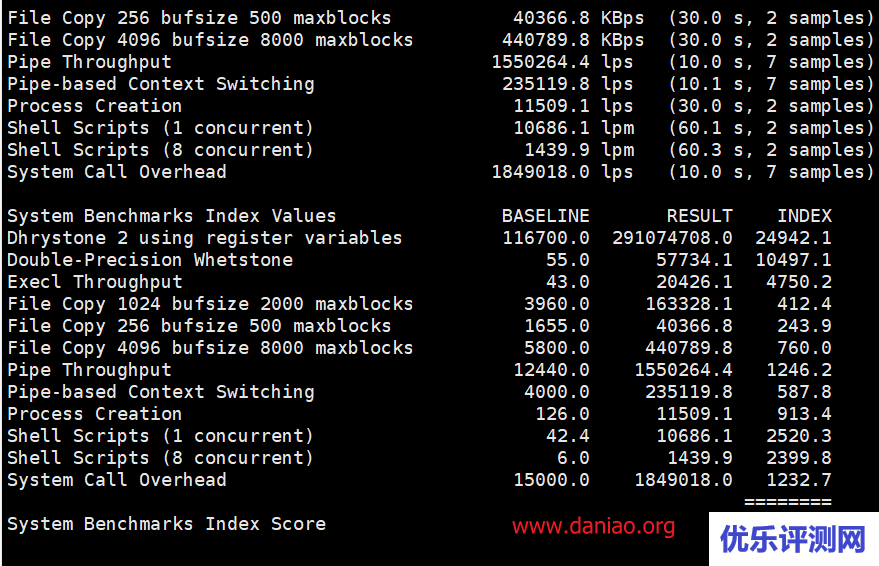The image size is (879, 566).
Task: Click the '40366.8 KBps' throughput value
Action: tap(579, 18)
